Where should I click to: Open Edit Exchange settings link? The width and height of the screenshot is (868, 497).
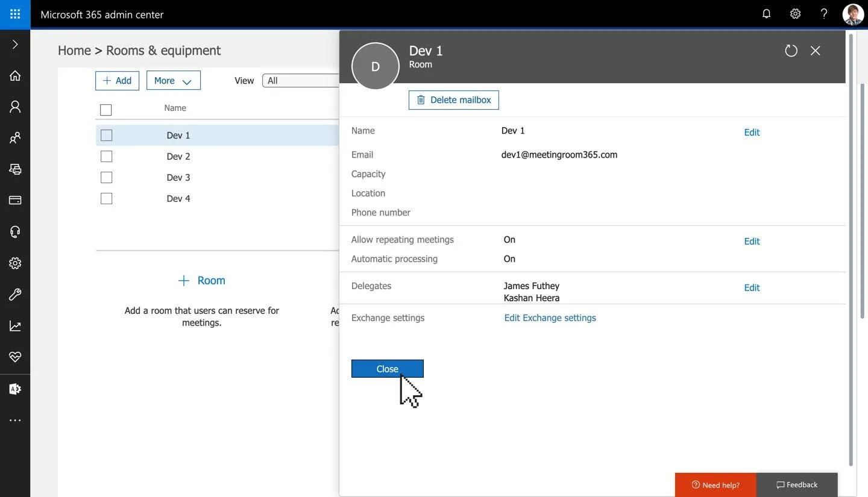click(550, 318)
